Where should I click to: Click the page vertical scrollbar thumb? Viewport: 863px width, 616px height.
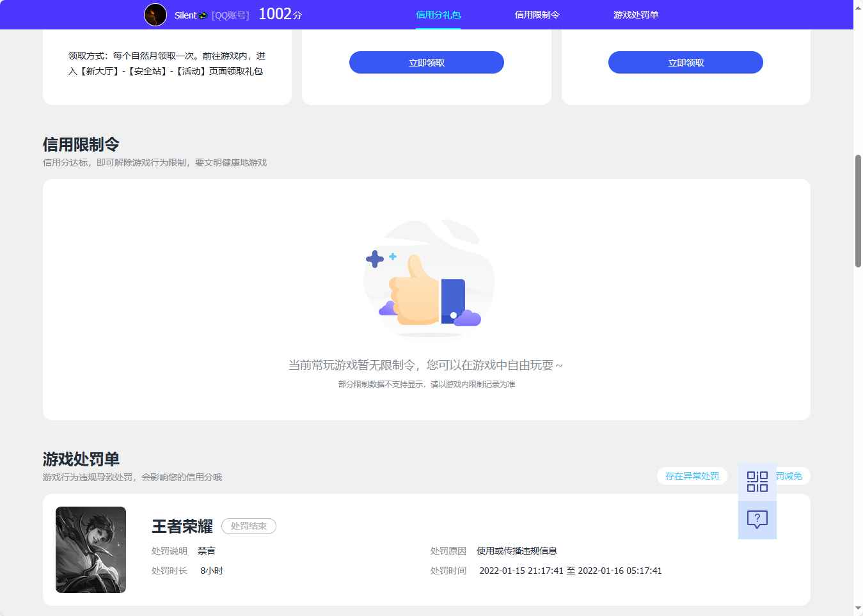pos(858,210)
